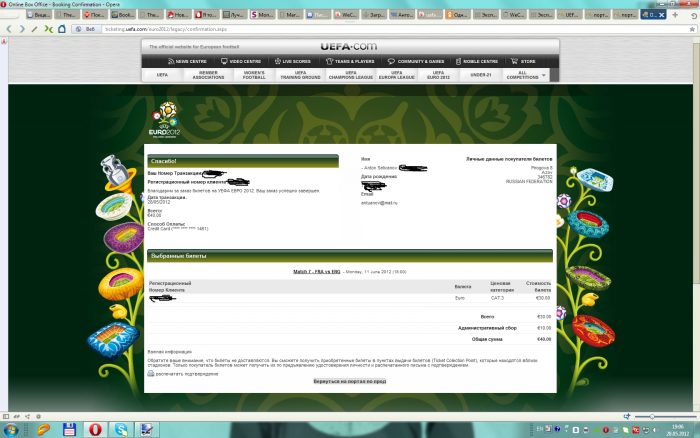Open Video Centre in UEFA navigation
The height and width of the screenshot is (438, 700).
241,61
